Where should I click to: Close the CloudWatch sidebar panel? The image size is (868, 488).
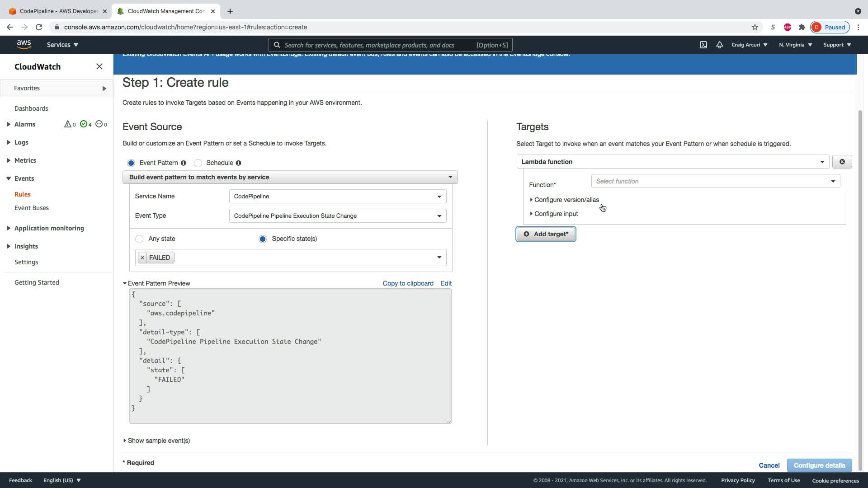point(99,66)
